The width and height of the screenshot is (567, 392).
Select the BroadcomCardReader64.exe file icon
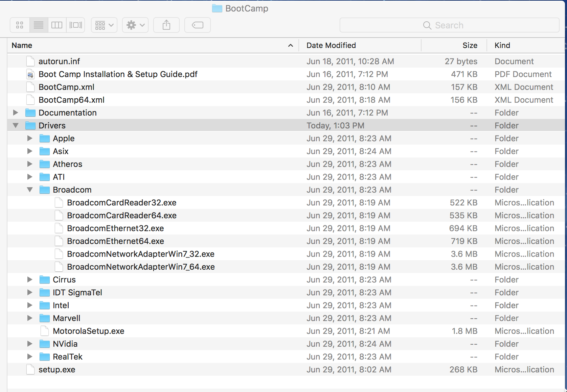tap(59, 215)
